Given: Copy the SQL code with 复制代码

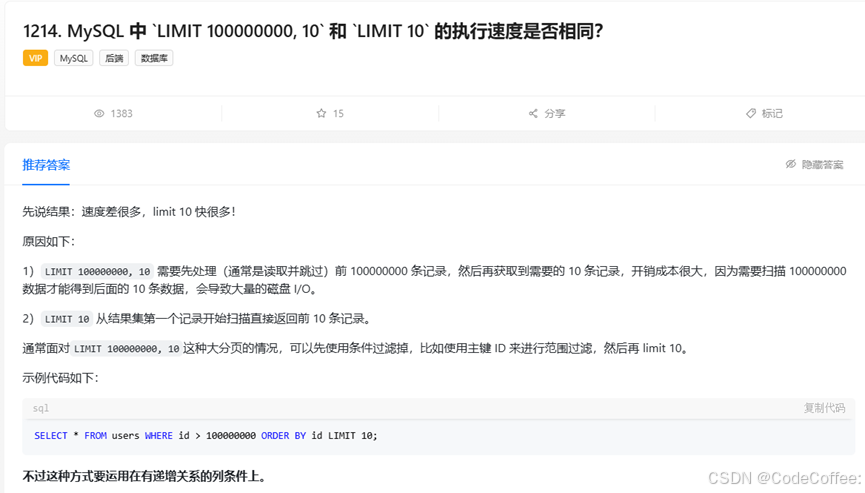Looking at the screenshot, I should [824, 408].
